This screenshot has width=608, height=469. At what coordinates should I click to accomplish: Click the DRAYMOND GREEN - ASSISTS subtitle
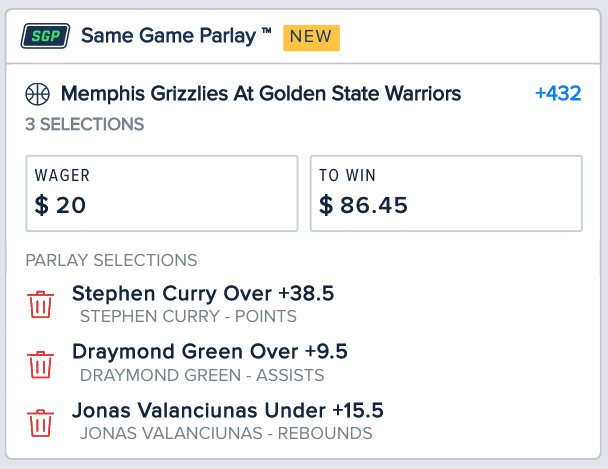pyautogui.click(x=202, y=375)
